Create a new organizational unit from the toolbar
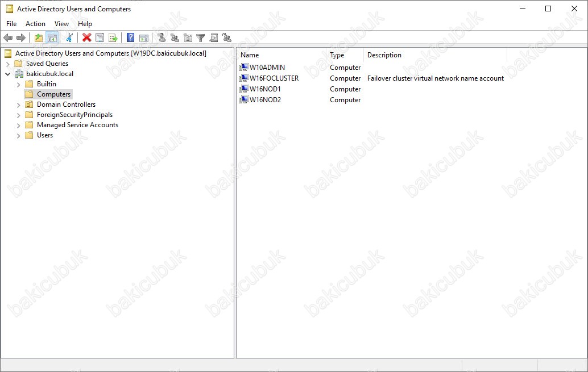588x372 pixels. pyautogui.click(x=188, y=37)
